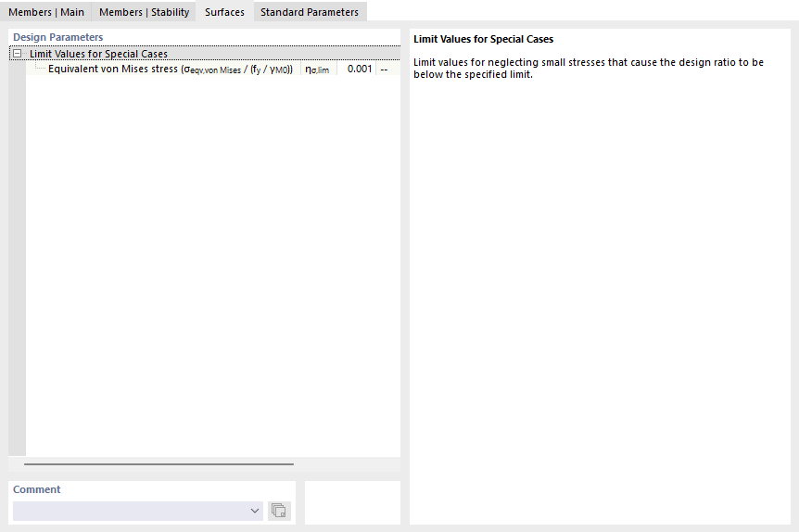799x532 pixels.
Task: Go to the Standard Parameters tab
Action: coord(310,12)
